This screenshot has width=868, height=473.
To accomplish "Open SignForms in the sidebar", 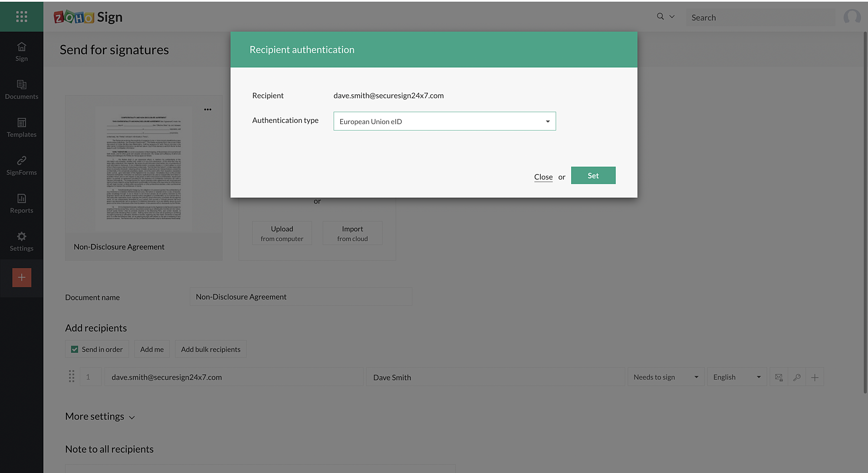I will point(22,166).
